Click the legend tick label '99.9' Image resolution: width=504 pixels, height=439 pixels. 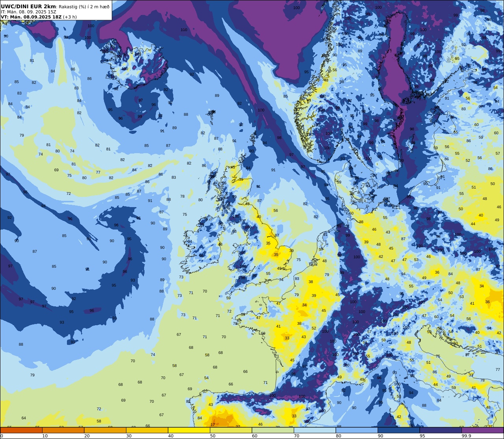(467, 436)
